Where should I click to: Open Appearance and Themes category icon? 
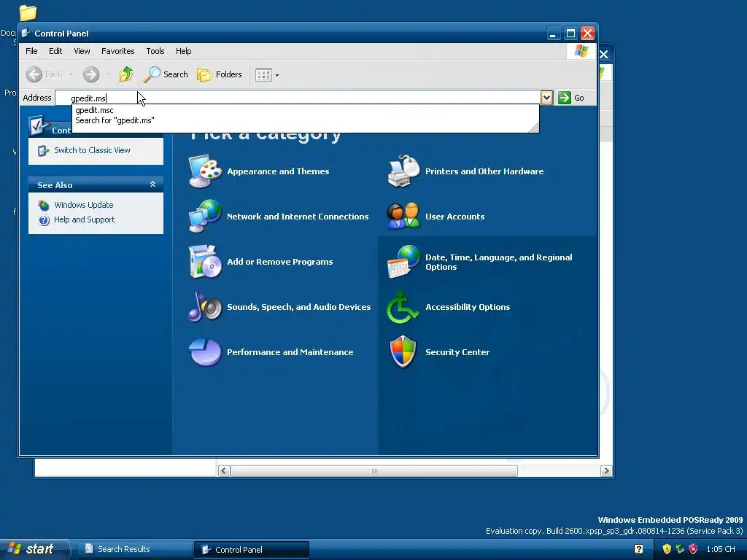click(x=205, y=171)
